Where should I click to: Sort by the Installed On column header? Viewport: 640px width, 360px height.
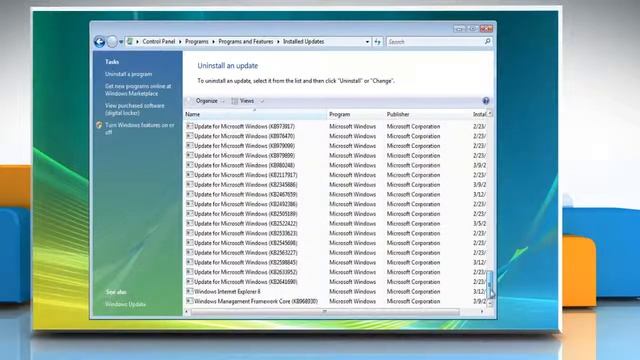point(479,114)
